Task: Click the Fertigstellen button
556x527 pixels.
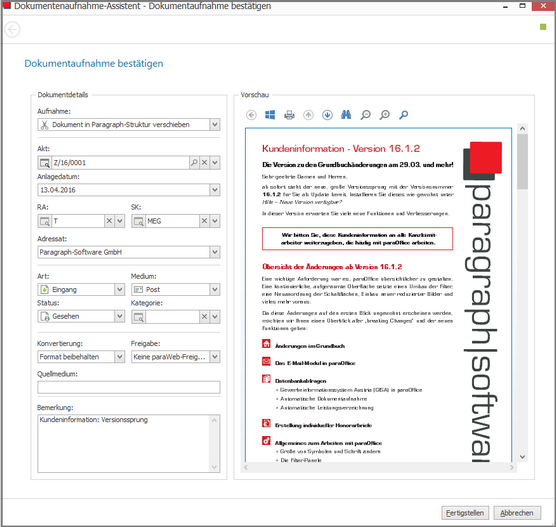Action: click(x=465, y=513)
